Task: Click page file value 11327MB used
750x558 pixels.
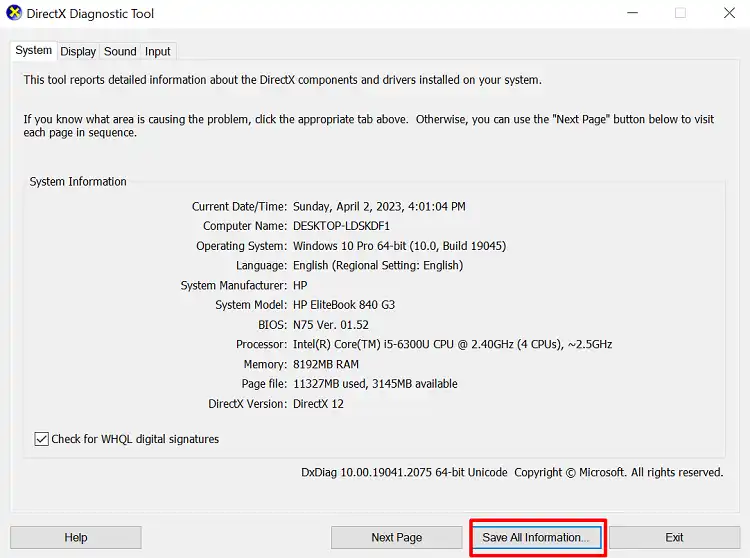Action: [329, 384]
